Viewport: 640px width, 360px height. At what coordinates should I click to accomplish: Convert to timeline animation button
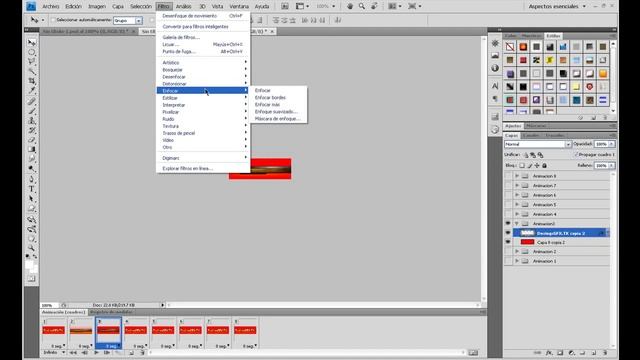pos(473,353)
